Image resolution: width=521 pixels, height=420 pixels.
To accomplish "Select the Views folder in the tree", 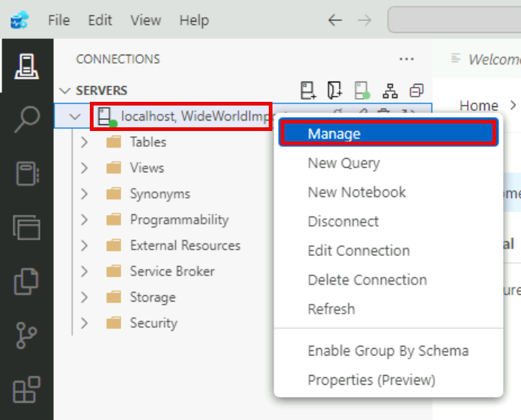I will coord(147,168).
